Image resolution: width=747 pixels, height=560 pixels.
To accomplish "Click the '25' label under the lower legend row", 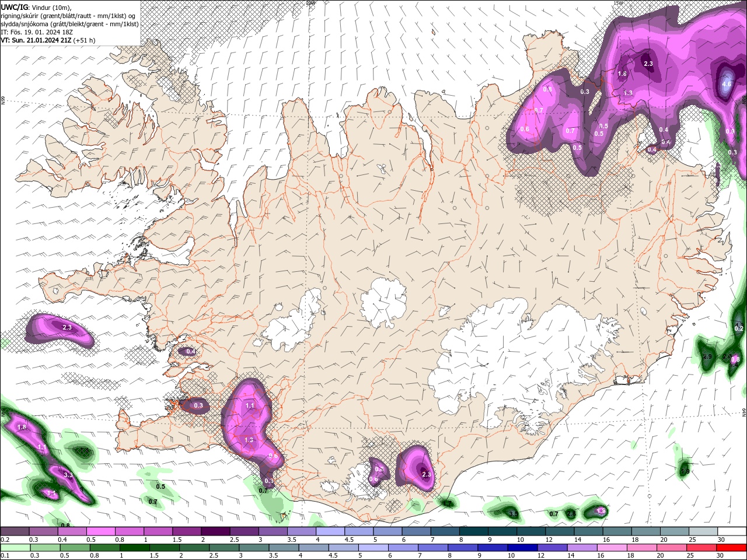I will (x=691, y=556).
